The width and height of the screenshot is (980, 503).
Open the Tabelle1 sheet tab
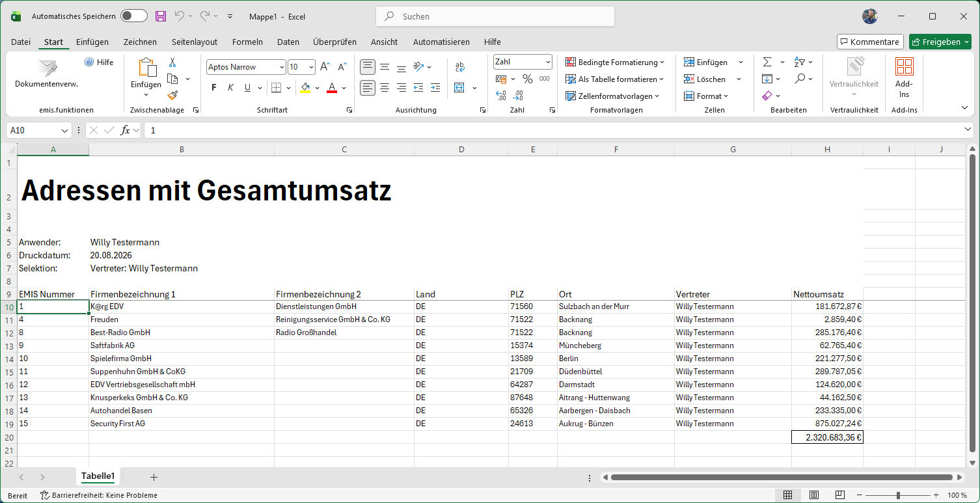click(98, 476)
